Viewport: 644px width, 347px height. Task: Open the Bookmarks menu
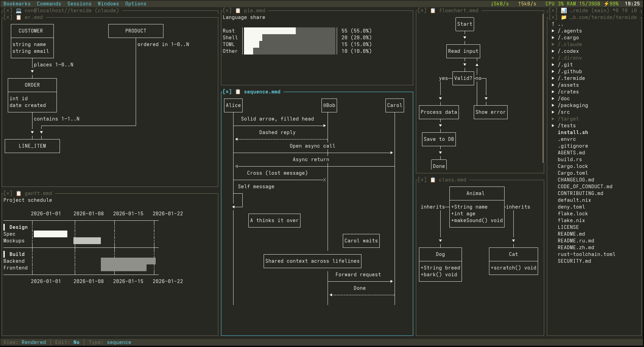pos(17,4)
